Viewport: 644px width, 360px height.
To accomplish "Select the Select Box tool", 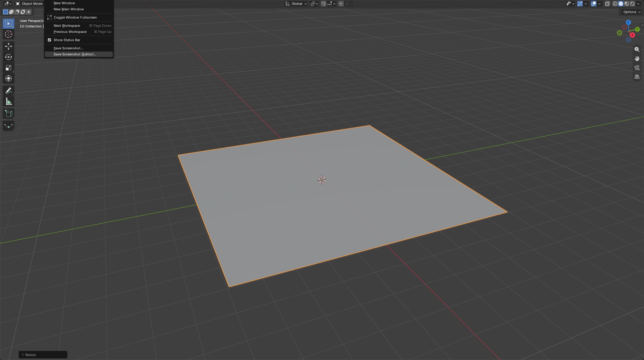I will tap(9, 23).
